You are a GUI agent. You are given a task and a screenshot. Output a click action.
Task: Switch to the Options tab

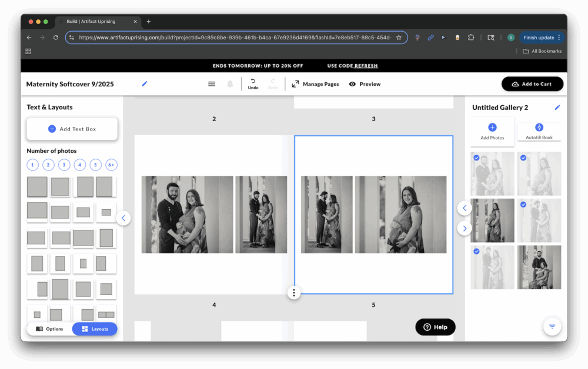click(49, 329)
